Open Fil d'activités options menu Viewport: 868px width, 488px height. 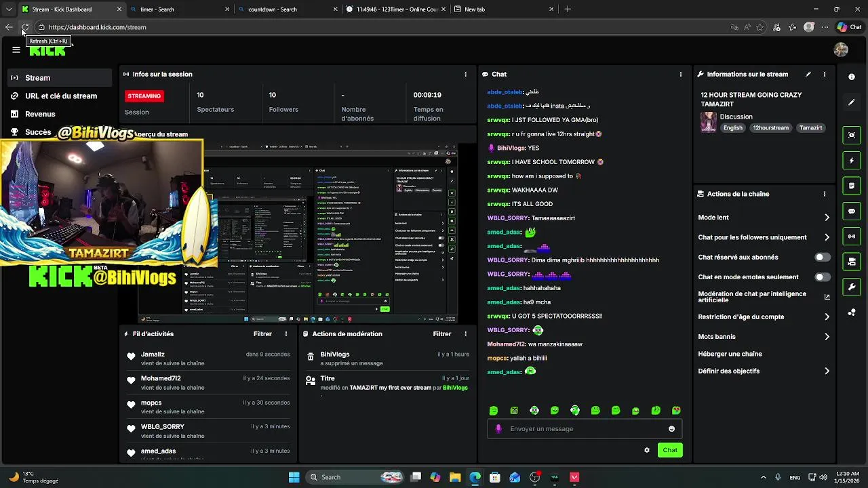point(286,334)
